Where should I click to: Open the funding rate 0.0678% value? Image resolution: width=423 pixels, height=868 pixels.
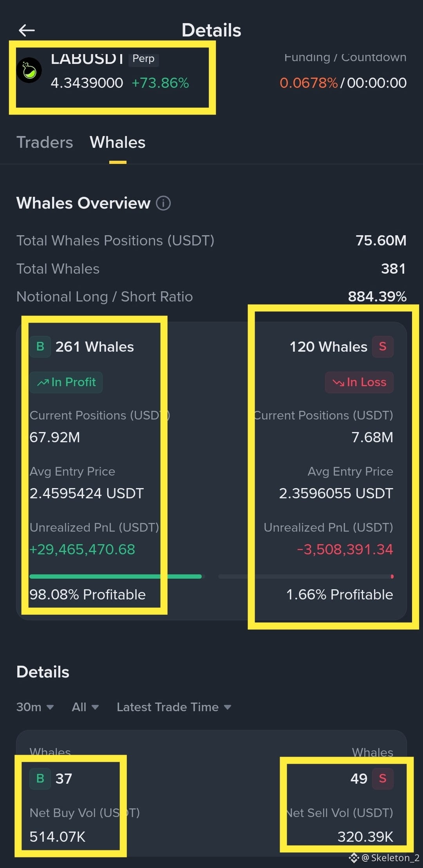point(309,83)
